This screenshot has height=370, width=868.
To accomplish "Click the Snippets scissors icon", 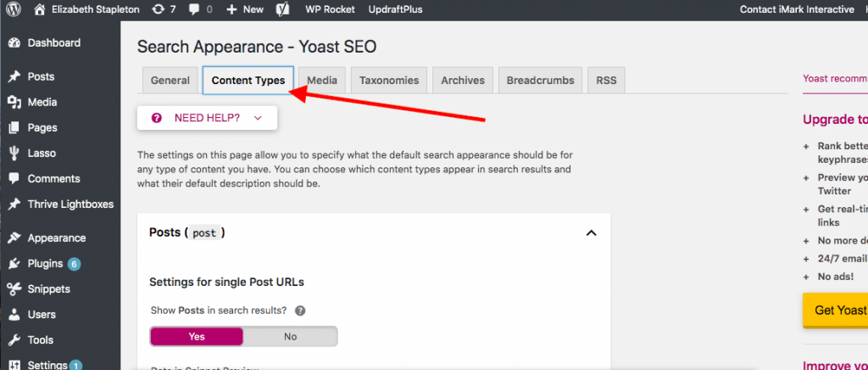I will pyautogui.click(x=14, y=289).
